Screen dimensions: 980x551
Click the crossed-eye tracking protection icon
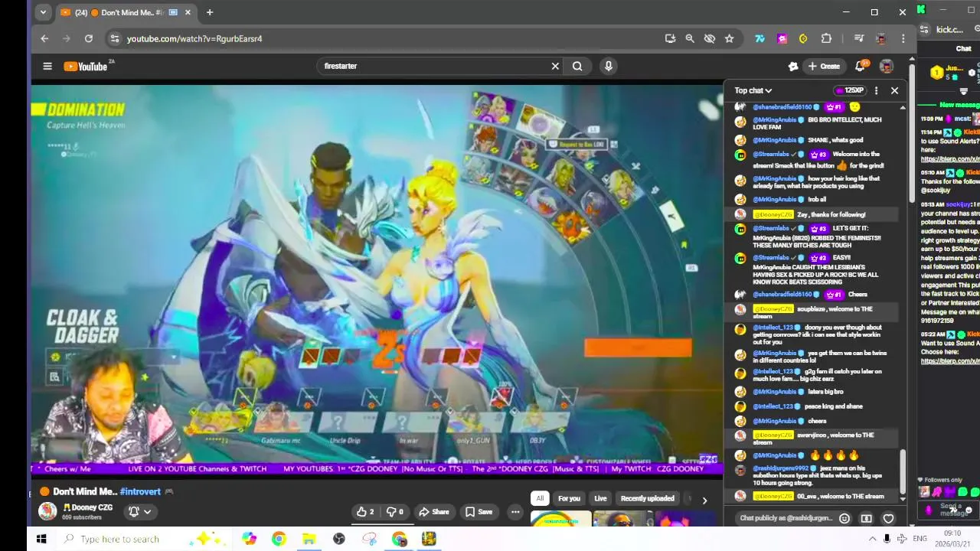tap(710, 38)
